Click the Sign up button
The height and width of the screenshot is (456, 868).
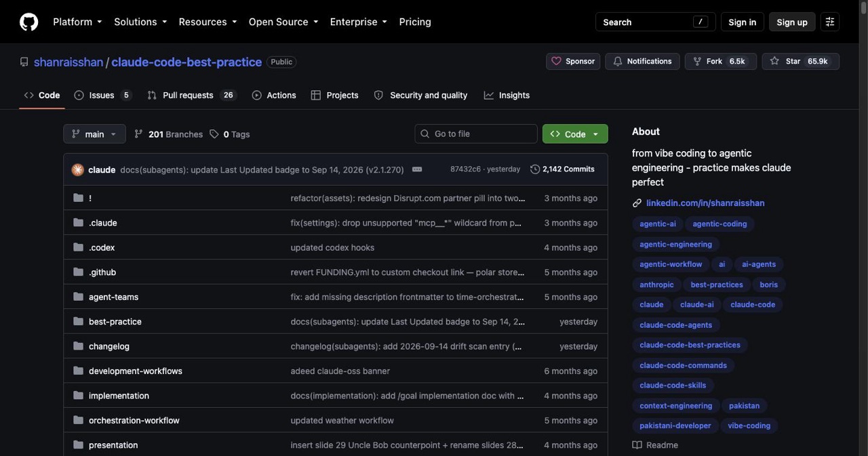click(x=792, y=22)
